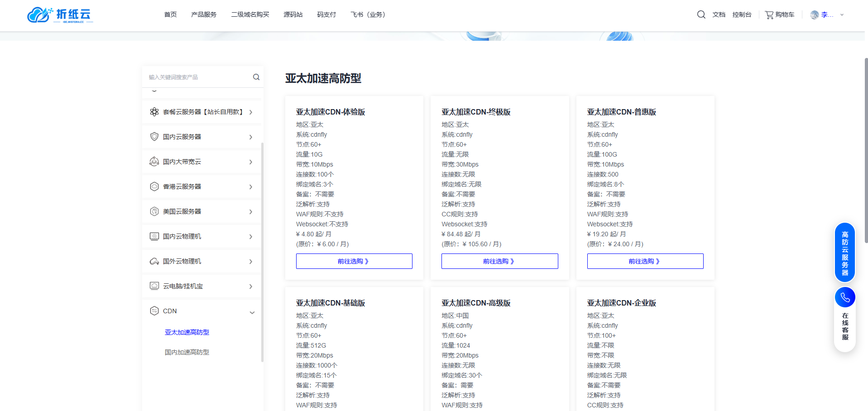The width and height of the screenshot is (868, 411).
Task: Focus the product keyword search field
Action: (x=199, y=77)
